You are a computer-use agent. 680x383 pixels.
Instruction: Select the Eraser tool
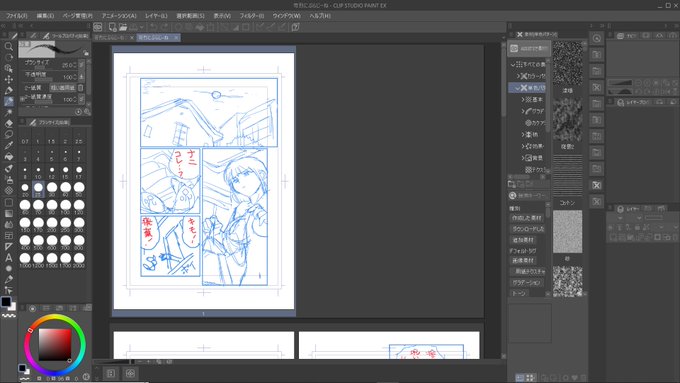click(8, 124)
